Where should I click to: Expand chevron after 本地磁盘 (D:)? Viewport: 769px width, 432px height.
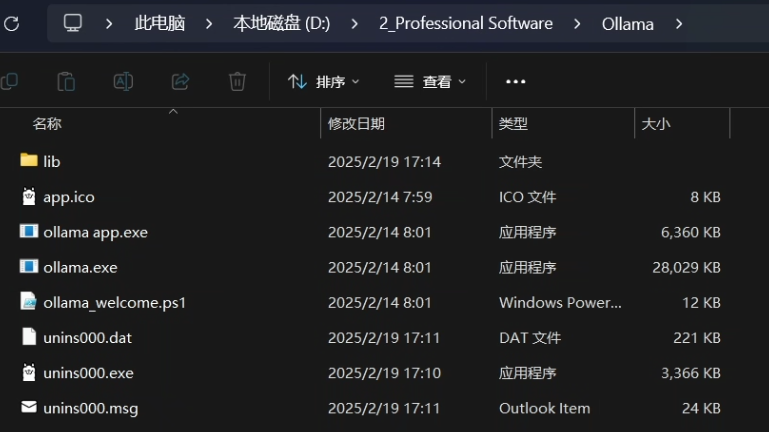pyautogui.click(x=354, y=24)
